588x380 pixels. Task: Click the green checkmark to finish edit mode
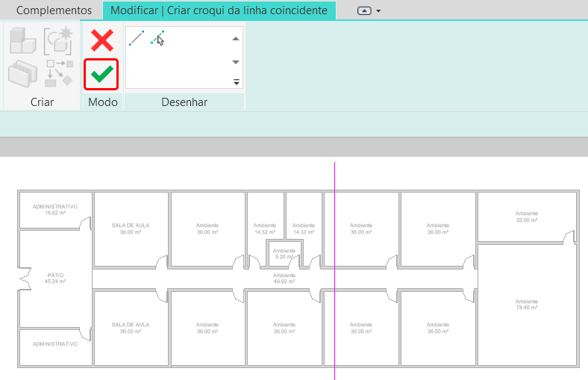101,74
